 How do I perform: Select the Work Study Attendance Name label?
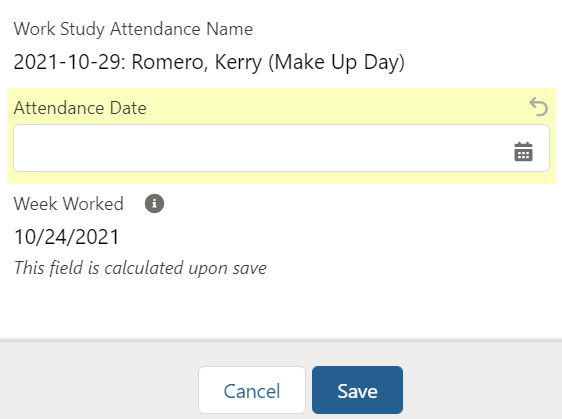[x=133, y=29]
